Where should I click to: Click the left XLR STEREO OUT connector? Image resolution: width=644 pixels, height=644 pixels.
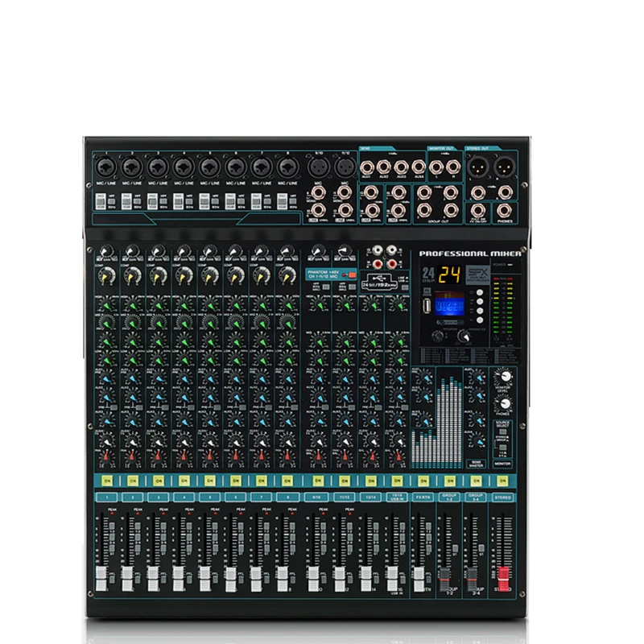[478, 167]
